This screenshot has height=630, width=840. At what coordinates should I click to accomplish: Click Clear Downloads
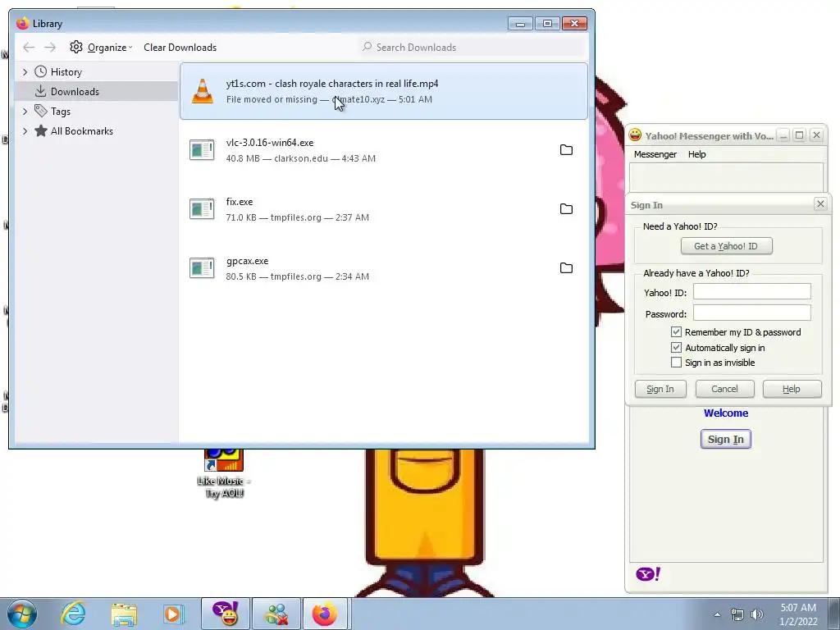tap(180, 47)
